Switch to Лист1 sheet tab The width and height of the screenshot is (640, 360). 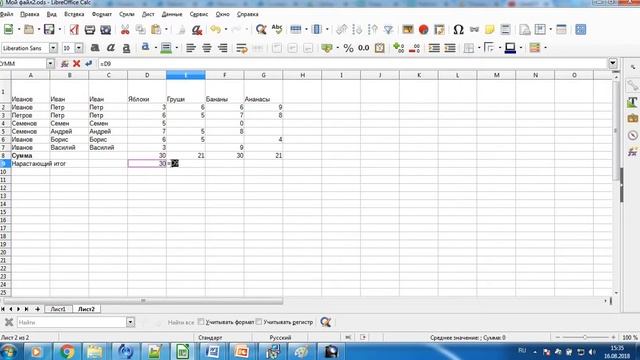[x=58, y=309]
